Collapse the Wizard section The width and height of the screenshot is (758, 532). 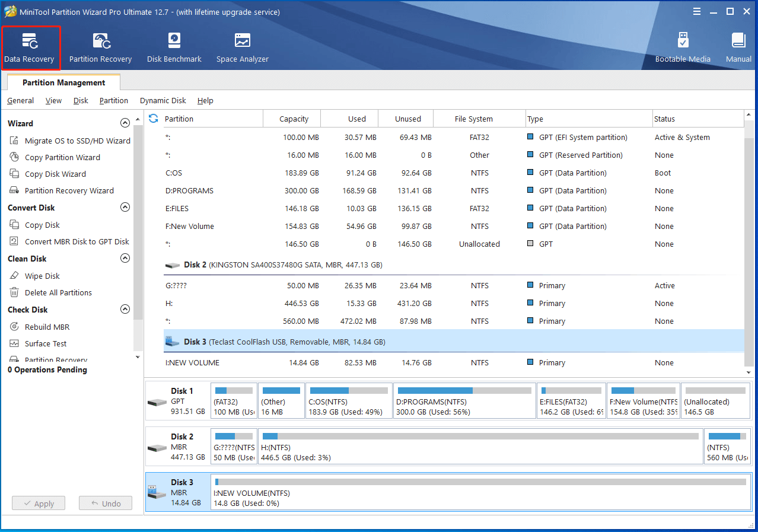125,123
